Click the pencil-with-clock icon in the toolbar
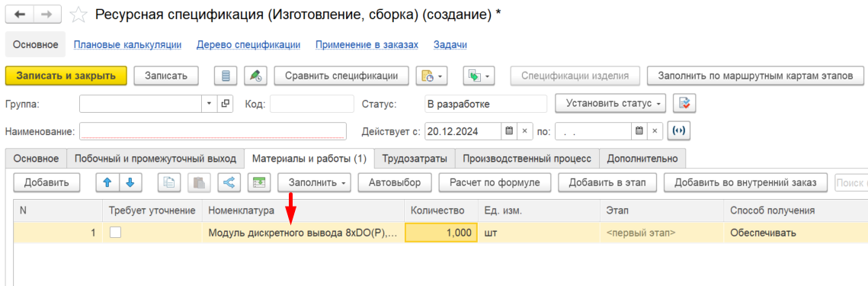 [256, 76]
